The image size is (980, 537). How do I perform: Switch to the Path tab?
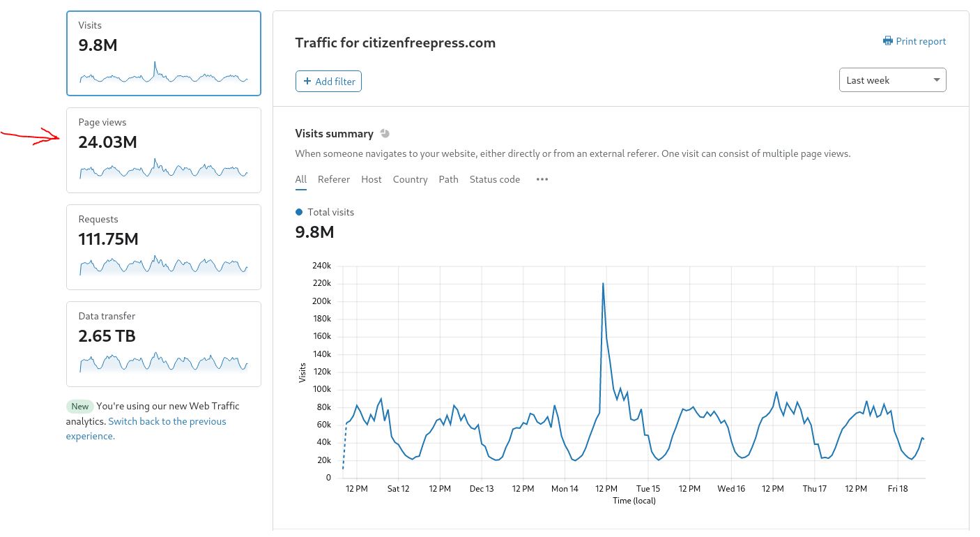click(449, 179)
